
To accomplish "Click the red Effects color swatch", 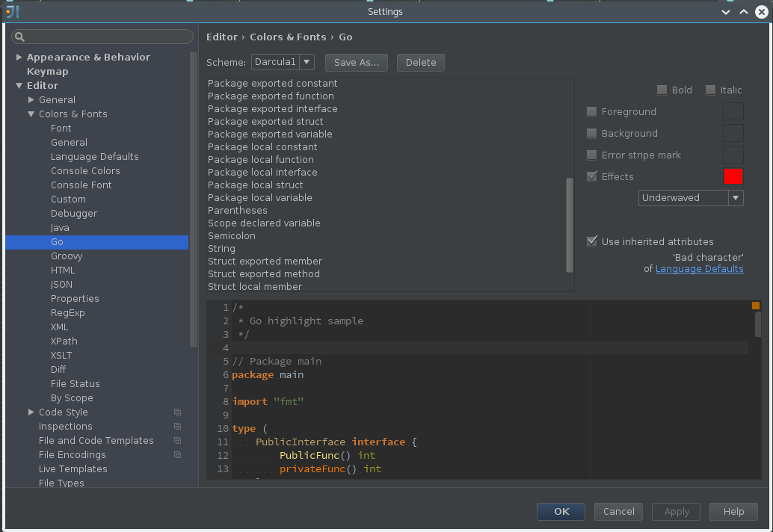I will (733, 176).
